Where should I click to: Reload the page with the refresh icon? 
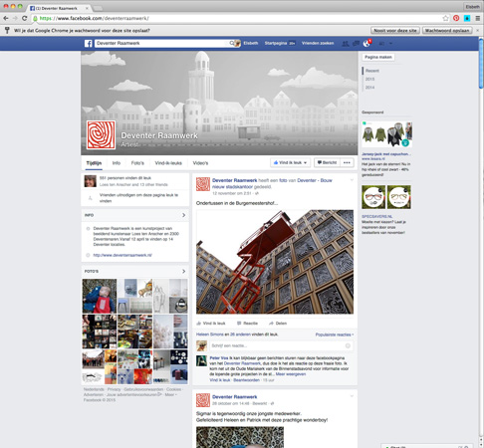point(25,19)
